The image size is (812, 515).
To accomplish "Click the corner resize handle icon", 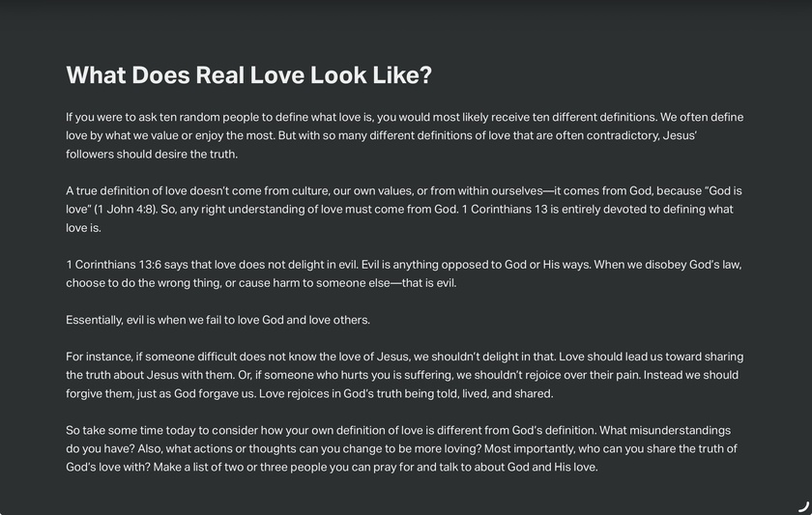I will [803, 506].
